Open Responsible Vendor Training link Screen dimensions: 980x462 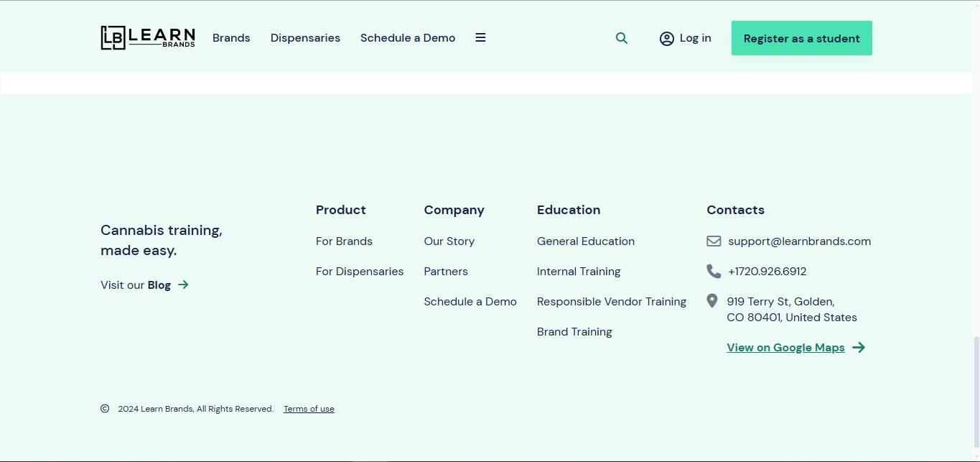pyautogui.click(x=612, y=302)
